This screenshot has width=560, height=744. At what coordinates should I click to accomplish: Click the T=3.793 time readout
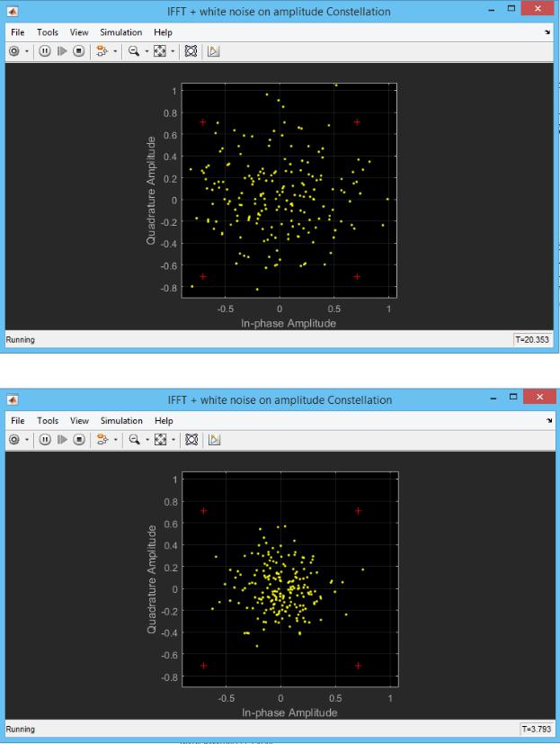(x=537, y=729)
